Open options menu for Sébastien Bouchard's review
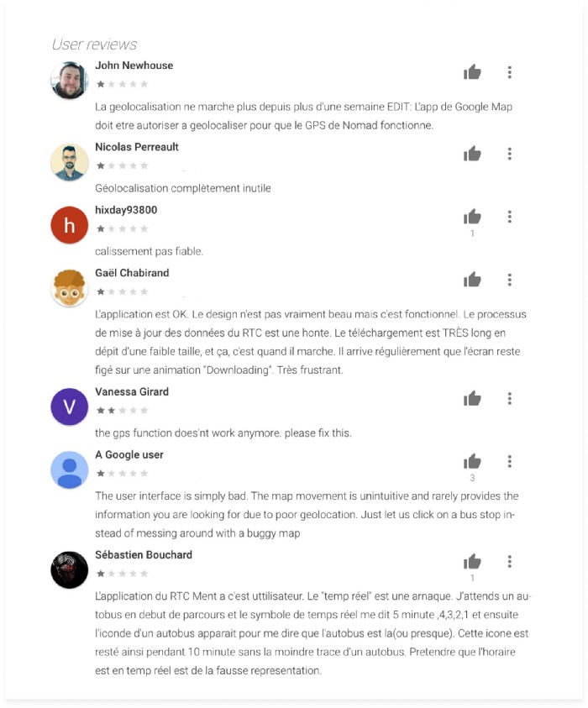Image resolution: width=588 pixels, height=708 pixels. pos(510,561)
